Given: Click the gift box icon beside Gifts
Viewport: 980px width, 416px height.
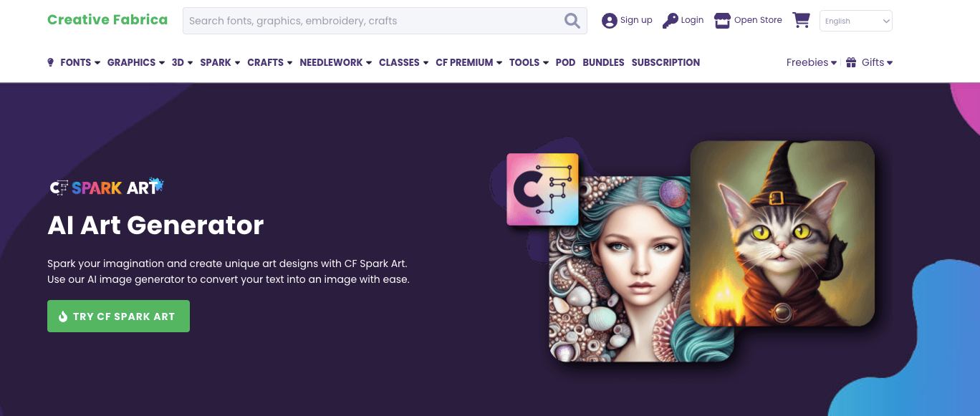Looking at the screenshot, I should point(851,62).
